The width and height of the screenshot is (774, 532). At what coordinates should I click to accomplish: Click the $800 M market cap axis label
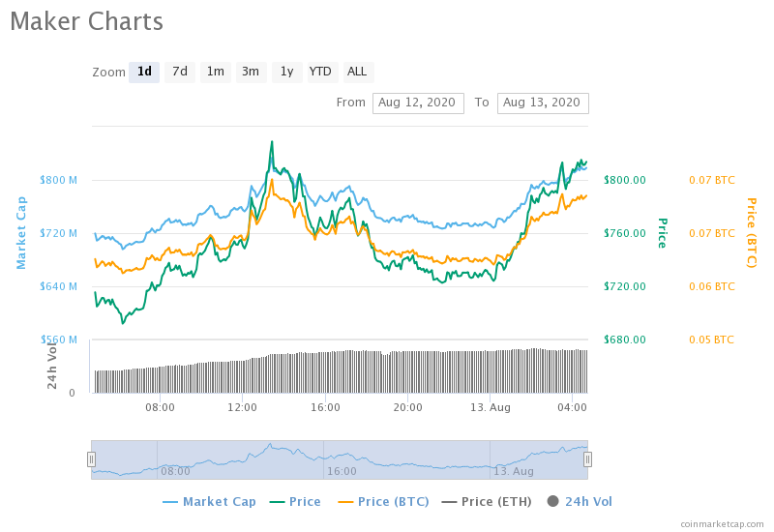click(x=59, y=180)
